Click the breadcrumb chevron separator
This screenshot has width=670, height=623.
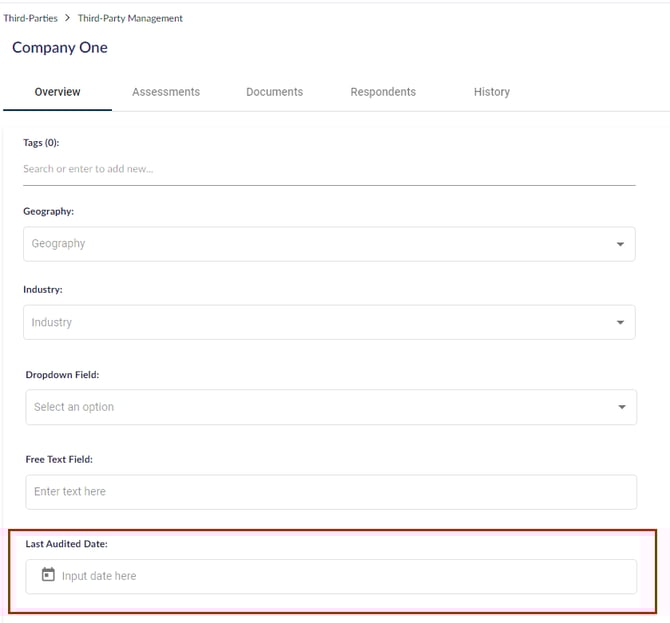pos(68,18)
